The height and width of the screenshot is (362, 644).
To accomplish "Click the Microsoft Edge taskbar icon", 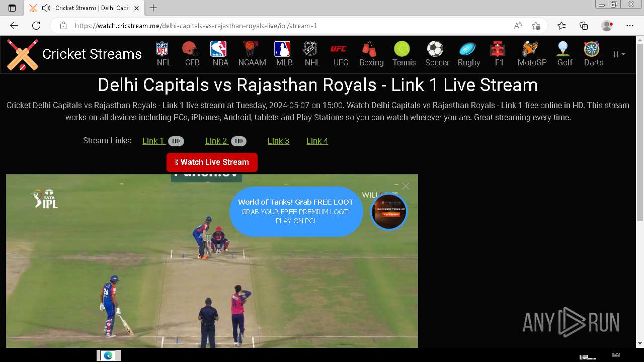I will pyautogui.click(x=108, y=355).
